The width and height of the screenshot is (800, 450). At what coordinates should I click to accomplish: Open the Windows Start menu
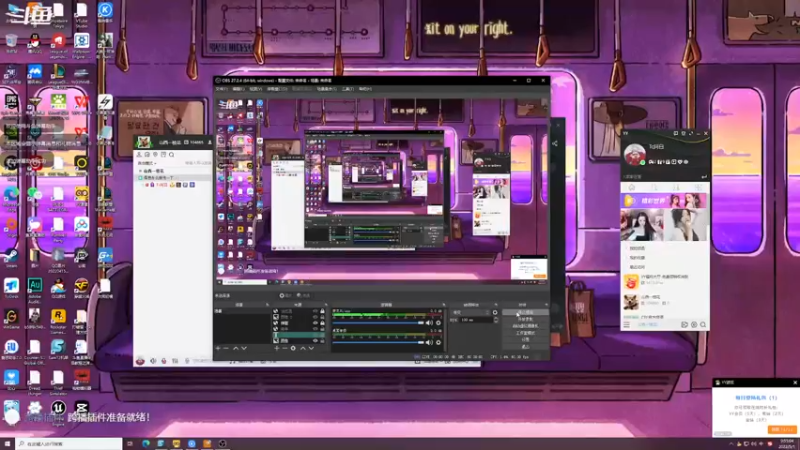pyautogui.click(x=7, y=444)
